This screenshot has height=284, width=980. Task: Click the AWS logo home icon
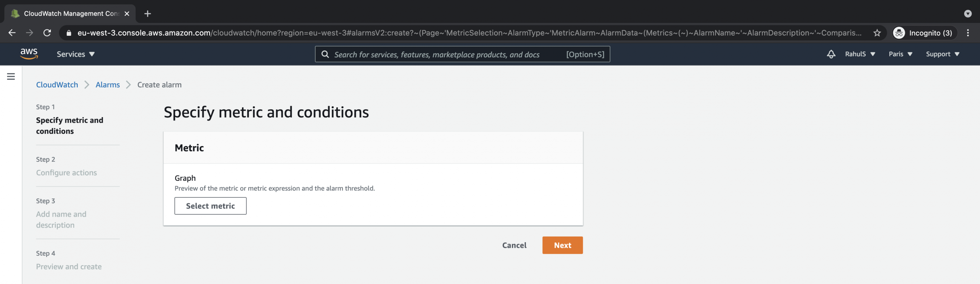[x=29, y=54]
